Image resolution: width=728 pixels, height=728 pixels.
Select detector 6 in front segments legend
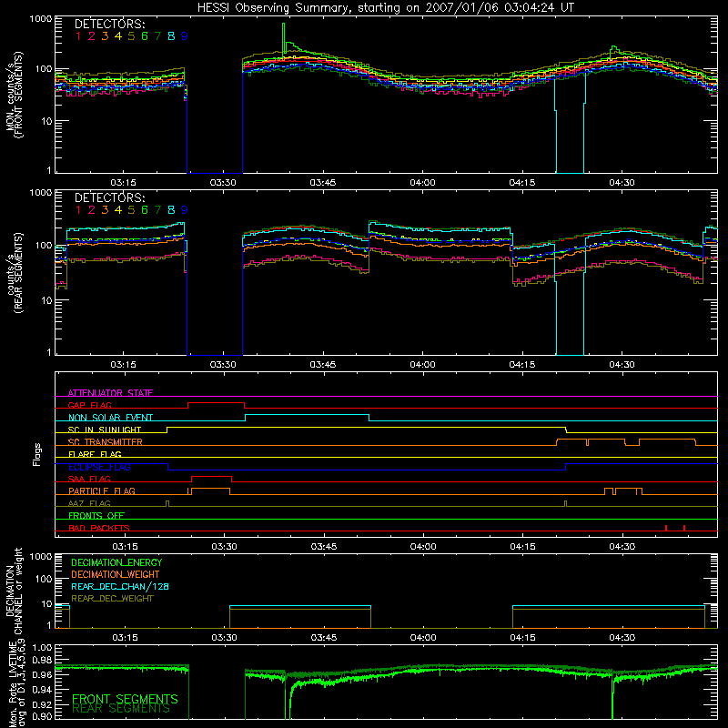(145, 36)
